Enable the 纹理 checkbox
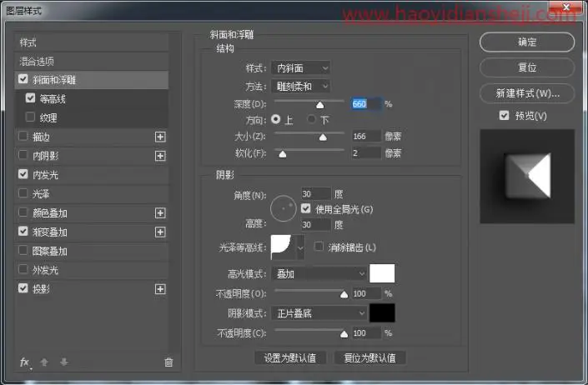 [x=30, y=117]
